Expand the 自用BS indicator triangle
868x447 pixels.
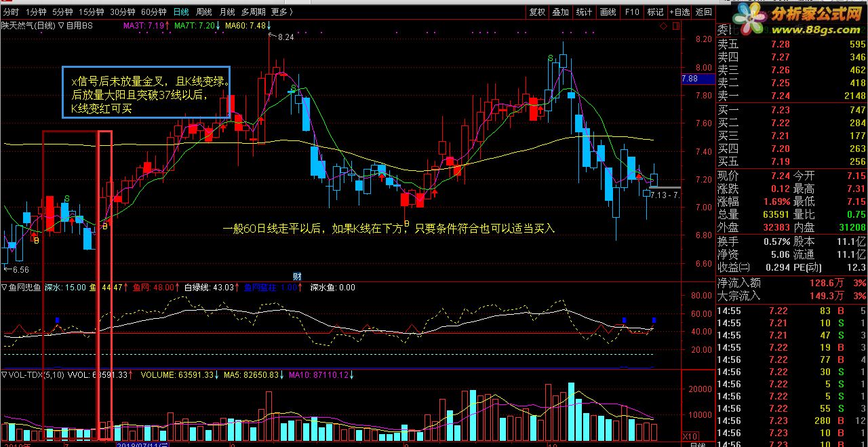[61, 26]
